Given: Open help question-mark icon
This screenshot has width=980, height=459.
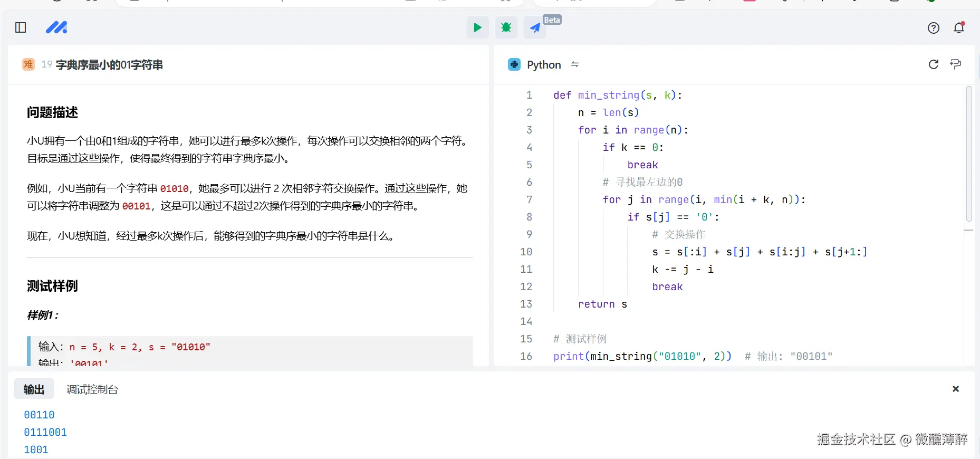Looking at the screenshot, I should click(934, 28).
